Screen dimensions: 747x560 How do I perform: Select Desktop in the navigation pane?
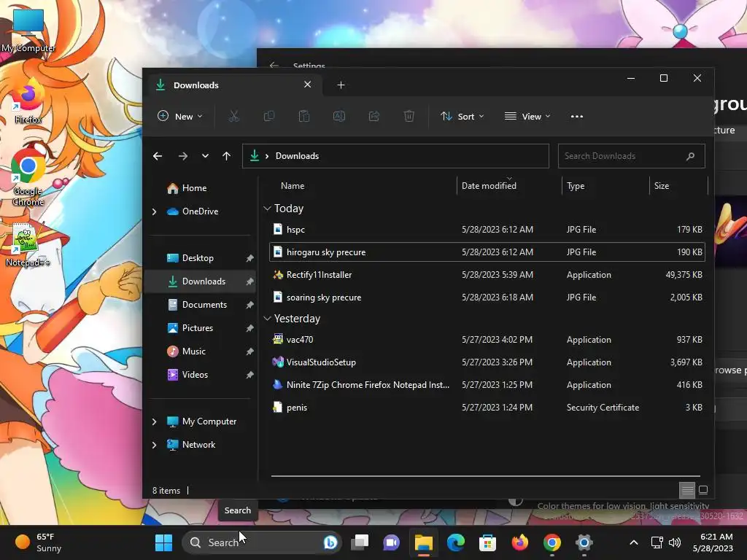(201, 258)
